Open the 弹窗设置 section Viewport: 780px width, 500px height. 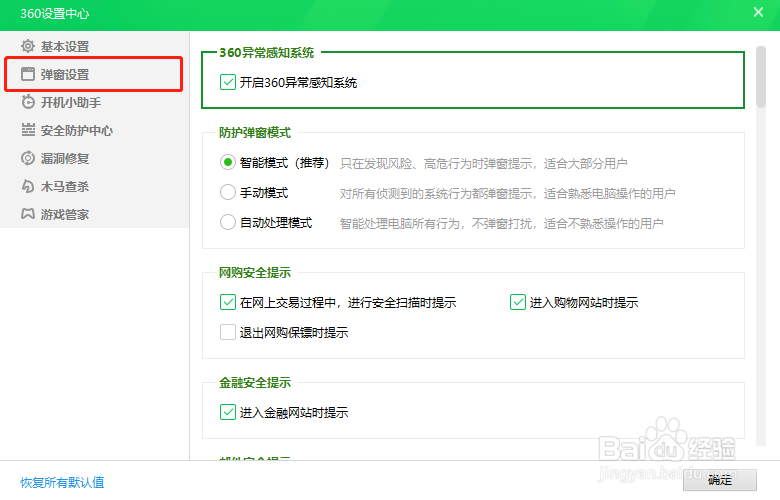pos(95,74)
